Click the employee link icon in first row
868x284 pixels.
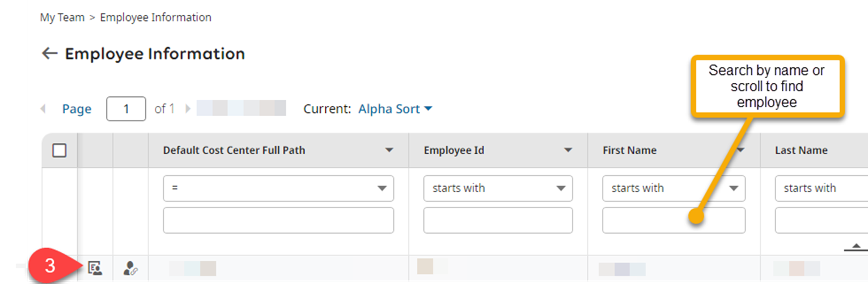pos(130,268)
